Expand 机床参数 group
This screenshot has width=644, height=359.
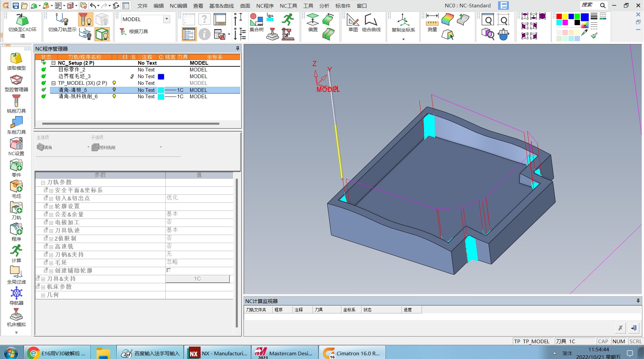pos(43,287)
